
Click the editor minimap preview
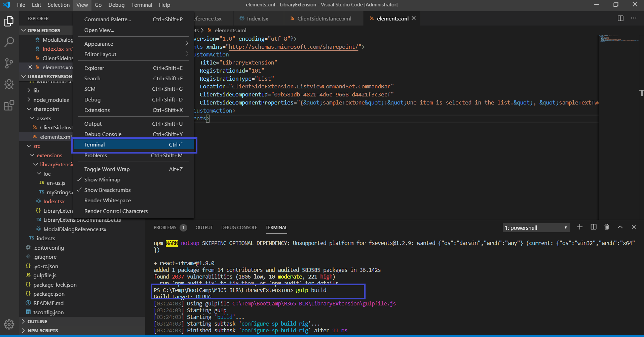coord(618,38)
